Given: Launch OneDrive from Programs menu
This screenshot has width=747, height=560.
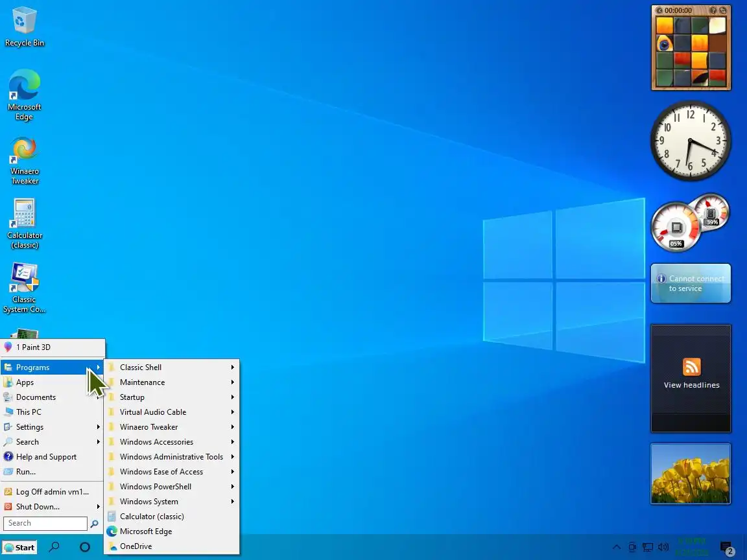Looking at the screenshot, I should pyautogui.click(x=171, y=546).
